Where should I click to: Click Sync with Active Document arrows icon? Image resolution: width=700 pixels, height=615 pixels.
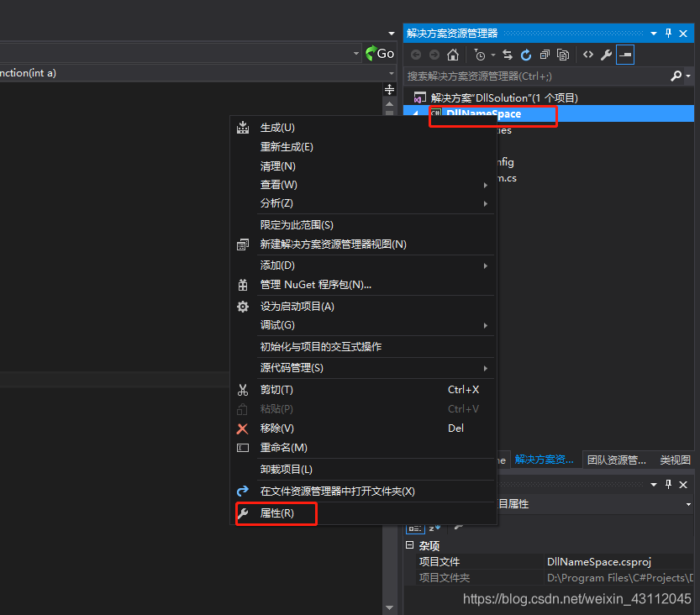tap(508, 55)
